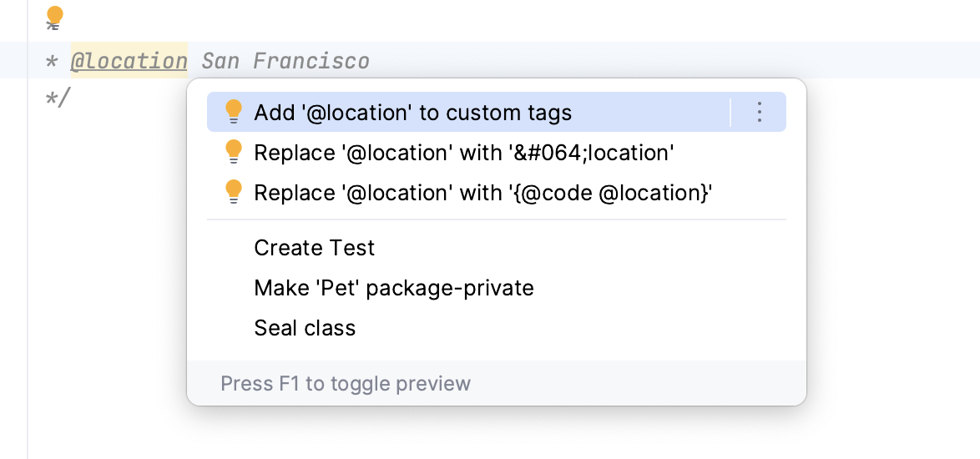Click bulb icon beside '{@code @location}' replacement
The image size is (980, 459).
point(234,192)
